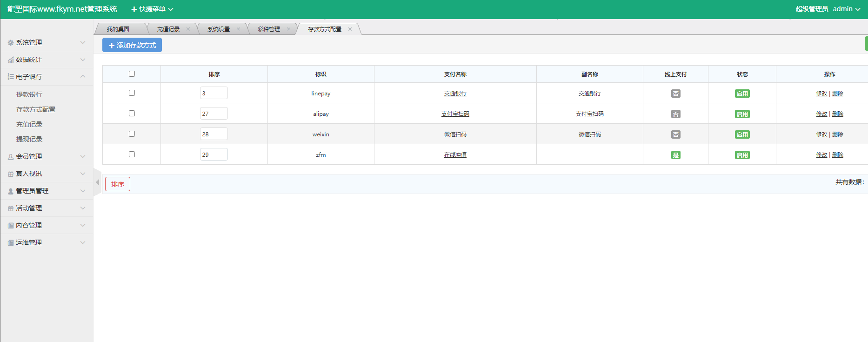Click the sort order field showing 29

coord(214,154)
